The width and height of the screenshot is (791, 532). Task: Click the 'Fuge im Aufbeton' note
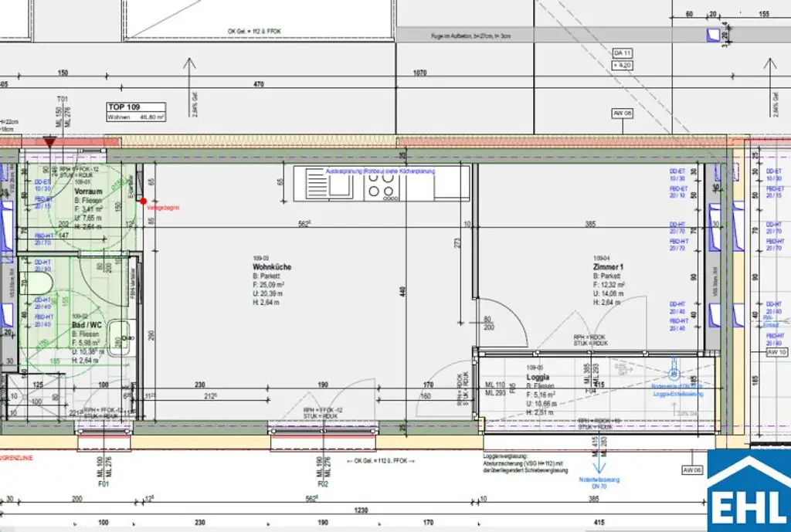click(470, 36)
